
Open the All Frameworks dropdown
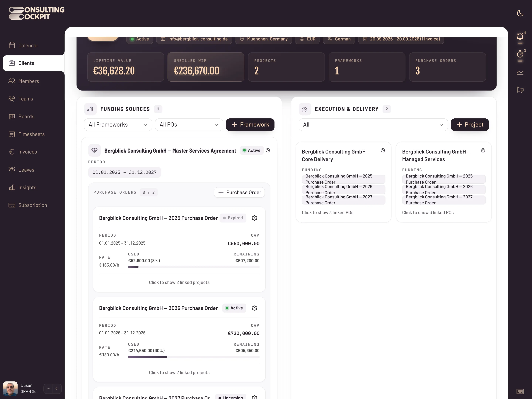[x=118, y=125]
